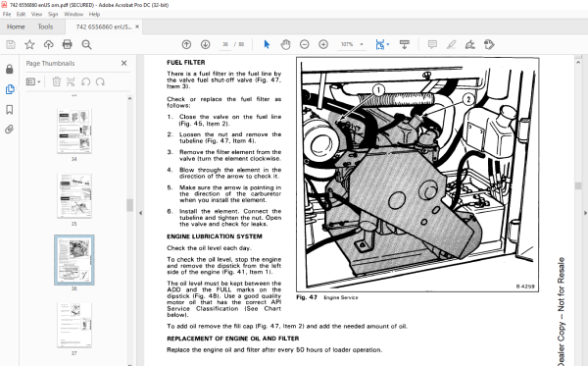Close the Page Thumbnails panel
Screen dimensions: 588x366
[124, 63]
